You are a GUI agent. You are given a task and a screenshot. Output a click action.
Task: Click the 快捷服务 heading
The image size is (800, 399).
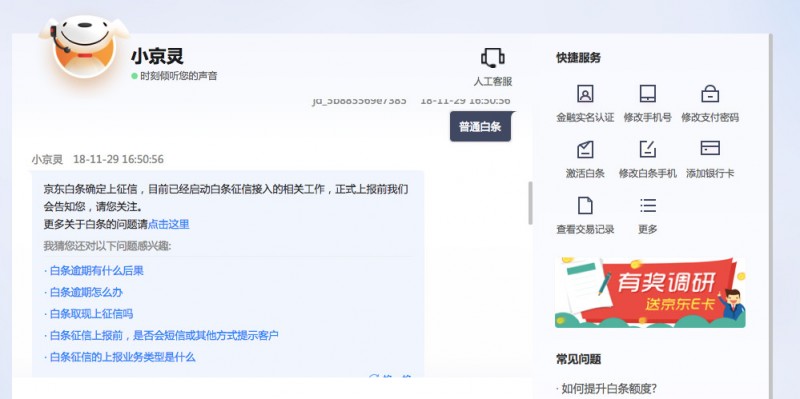click(578, 58)
